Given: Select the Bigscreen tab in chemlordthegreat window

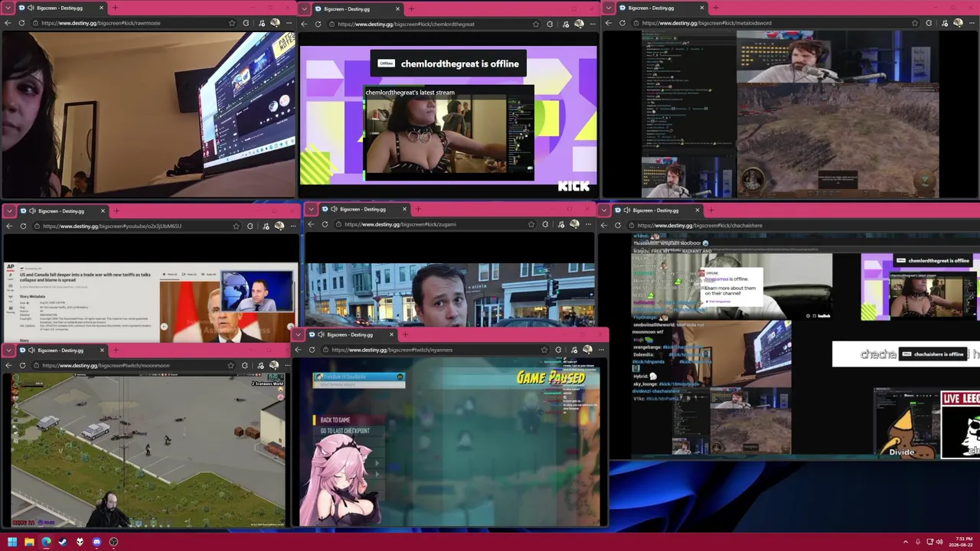Looking at the screenshot, I should click(358, 9).
